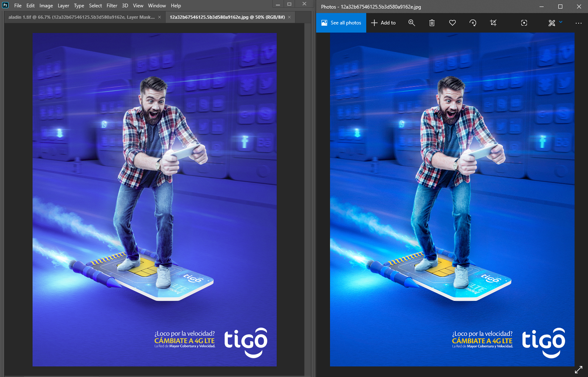The height and width of the screenshot is (377, 588).
Task: Open the Filter menu
Action: pos(112,6)
